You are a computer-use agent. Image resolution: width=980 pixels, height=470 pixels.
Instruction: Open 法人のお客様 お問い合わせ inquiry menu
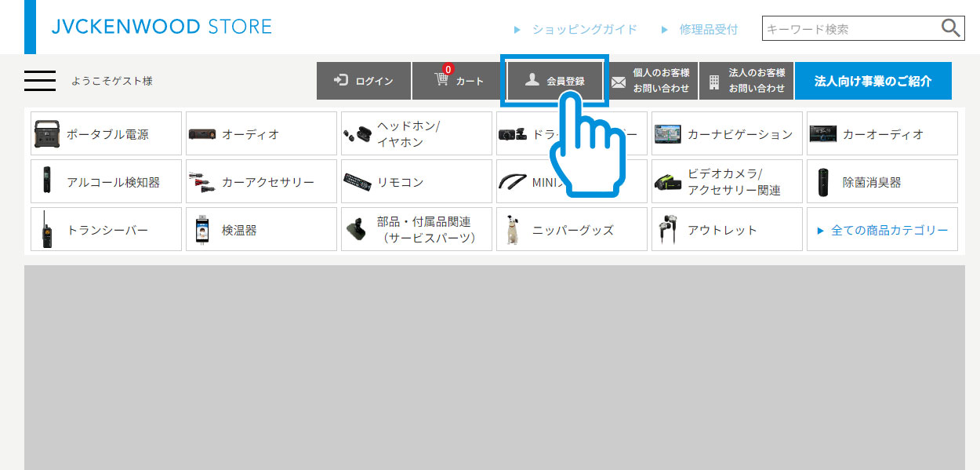tap(746, 81)
